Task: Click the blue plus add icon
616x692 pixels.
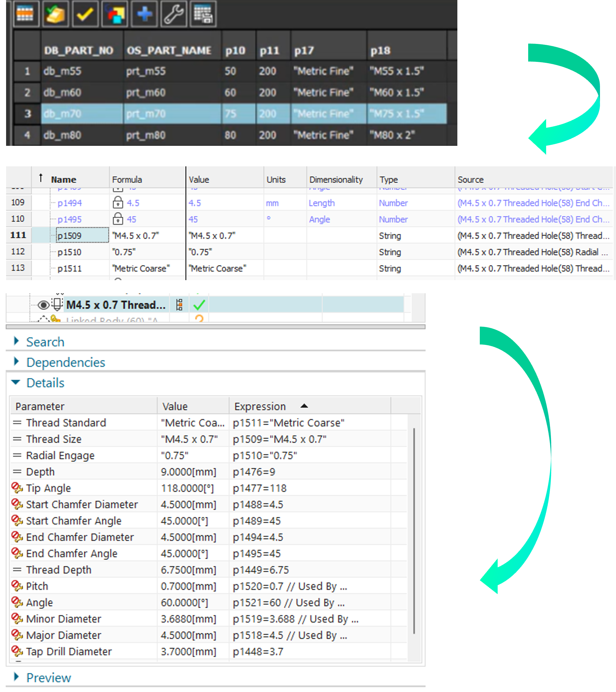Action: 144,14
